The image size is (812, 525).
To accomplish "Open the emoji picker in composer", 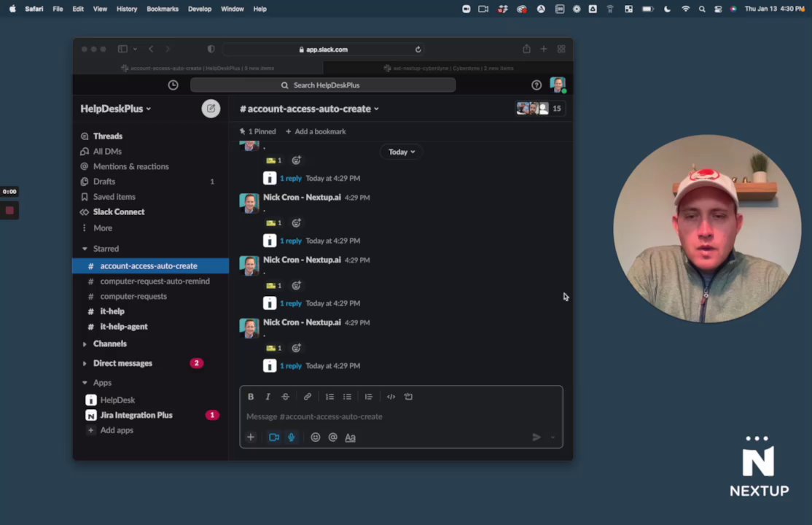I will click(x=316, y=437).
